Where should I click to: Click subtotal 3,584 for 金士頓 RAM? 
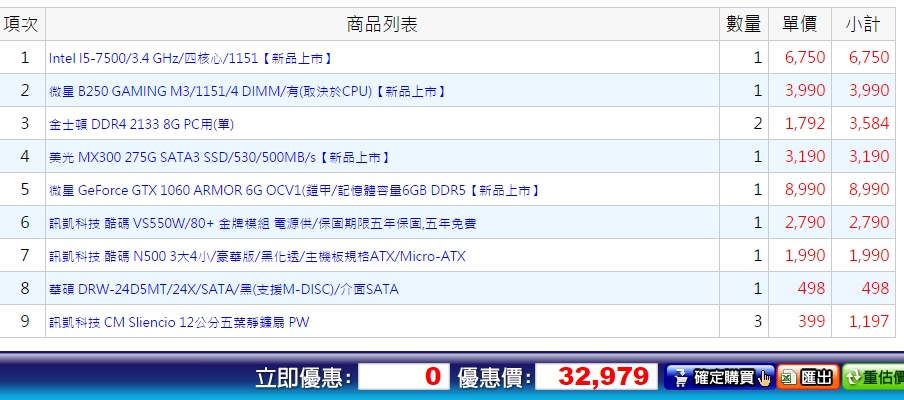click(x=869, y=123)
